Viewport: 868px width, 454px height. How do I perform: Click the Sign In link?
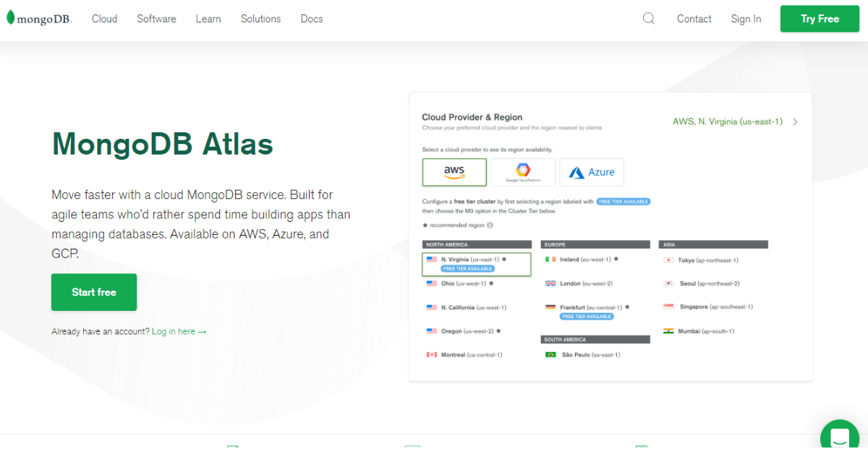point(746,19)
